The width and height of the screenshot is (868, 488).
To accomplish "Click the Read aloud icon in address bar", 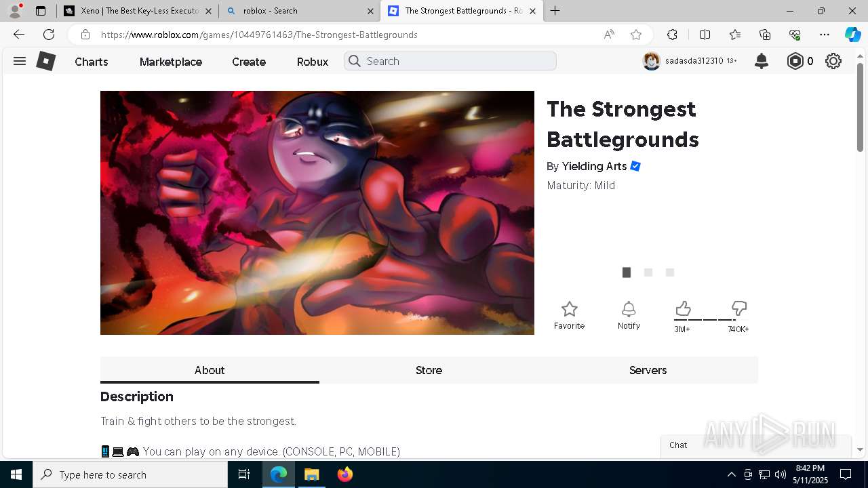I will point(609,35).
